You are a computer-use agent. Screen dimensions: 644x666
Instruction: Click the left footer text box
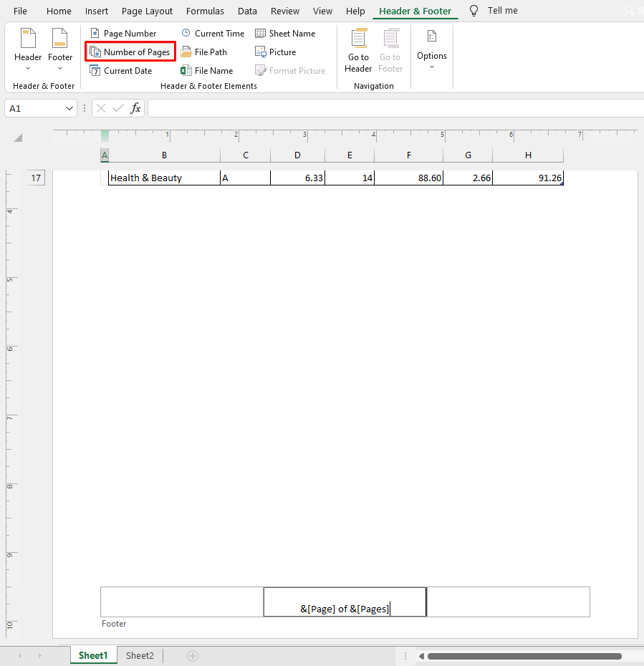click(181, 602)
